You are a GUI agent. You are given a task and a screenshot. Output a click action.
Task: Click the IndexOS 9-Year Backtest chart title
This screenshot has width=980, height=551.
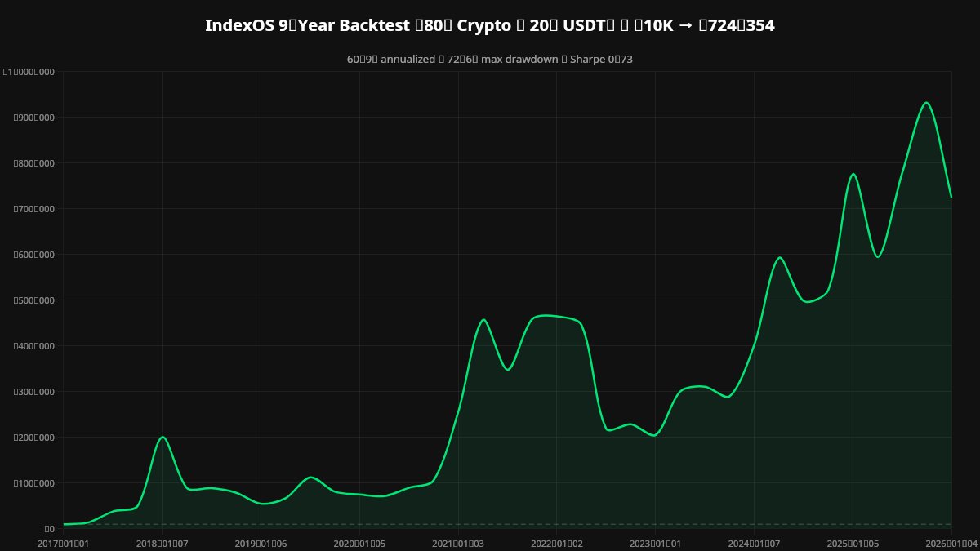490,25
